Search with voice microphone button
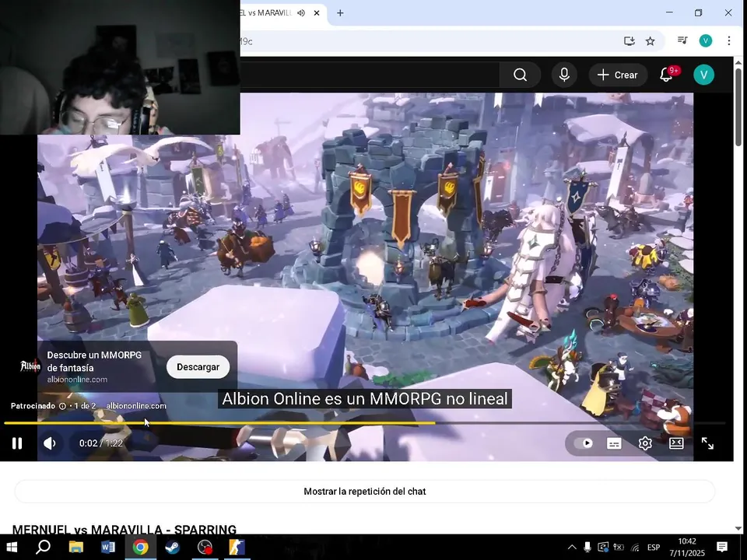Image resolution: width=747 pixels, height=560 pixels. [564, 75]
